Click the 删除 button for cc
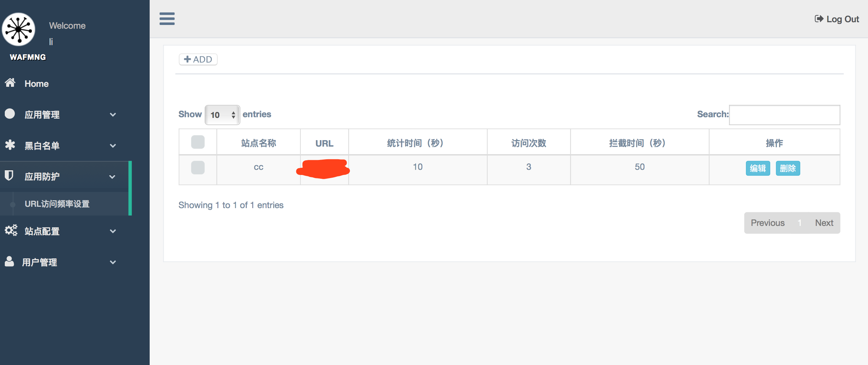Viewport: 868px width, 365px height. click(x=788, y=168)
